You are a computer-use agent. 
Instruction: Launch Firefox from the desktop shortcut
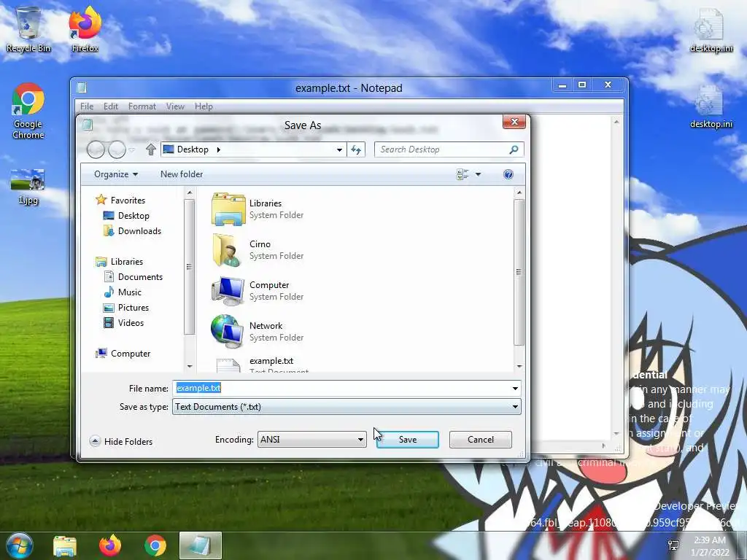click(x=85, y=29)
